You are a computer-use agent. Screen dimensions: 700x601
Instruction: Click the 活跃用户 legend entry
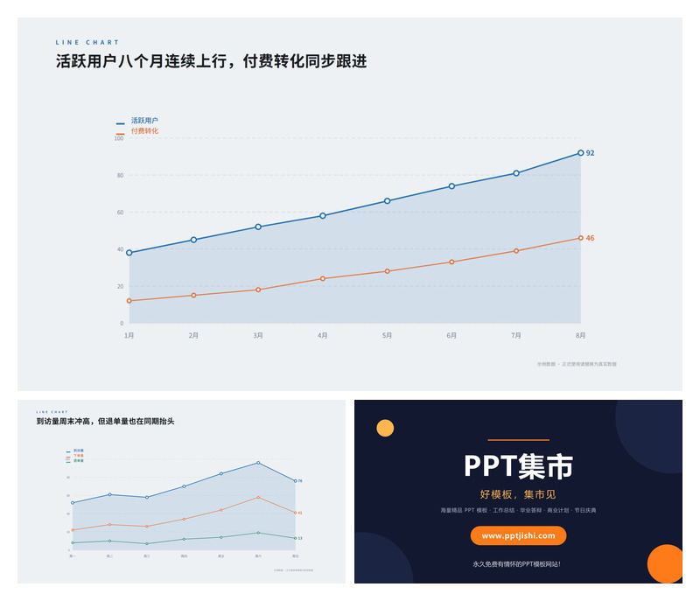(x=144, y=121)
